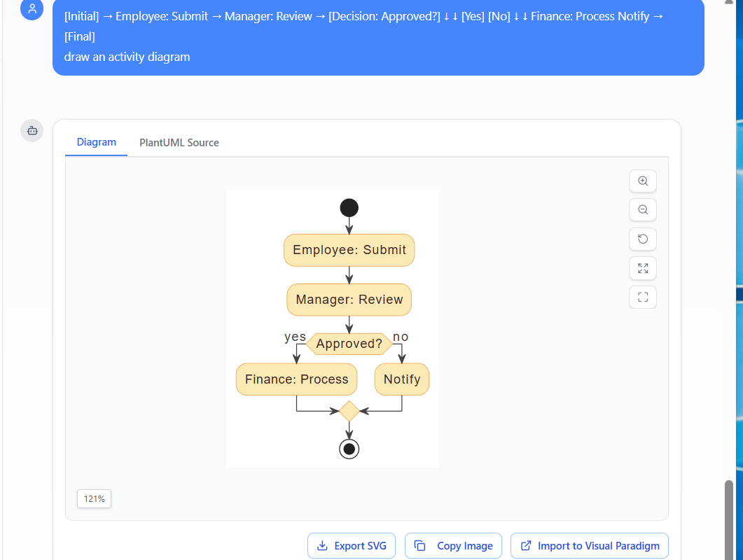Image resolution: width=743 pixels, height=560 pixels.
Task: Export the diagram as SVG
Action: [x=352, y=545]
